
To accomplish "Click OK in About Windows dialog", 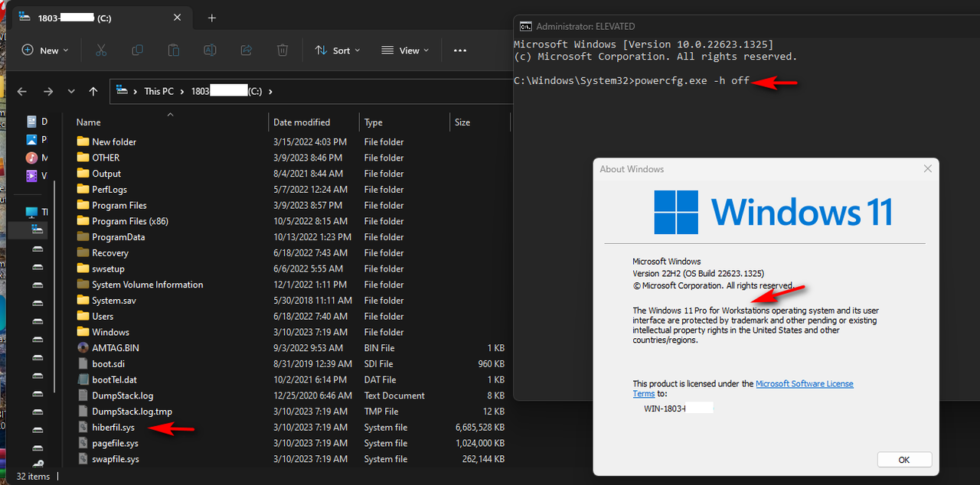I will (x=904, y=460).
